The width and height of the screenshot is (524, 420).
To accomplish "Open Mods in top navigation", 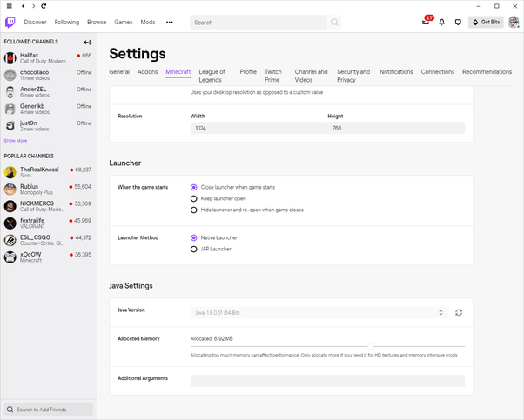I will tap(148, 23).
